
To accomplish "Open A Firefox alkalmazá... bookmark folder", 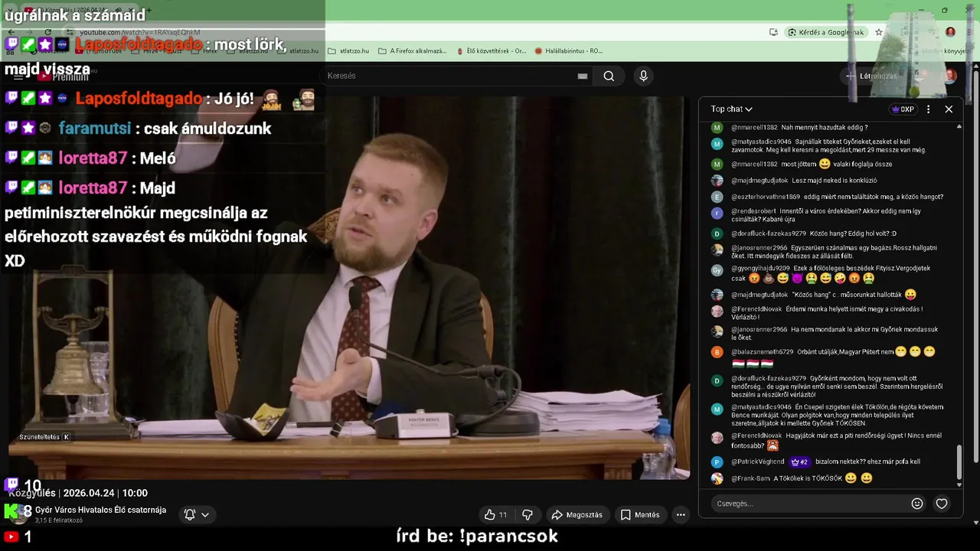I will [x=412, y=51].
